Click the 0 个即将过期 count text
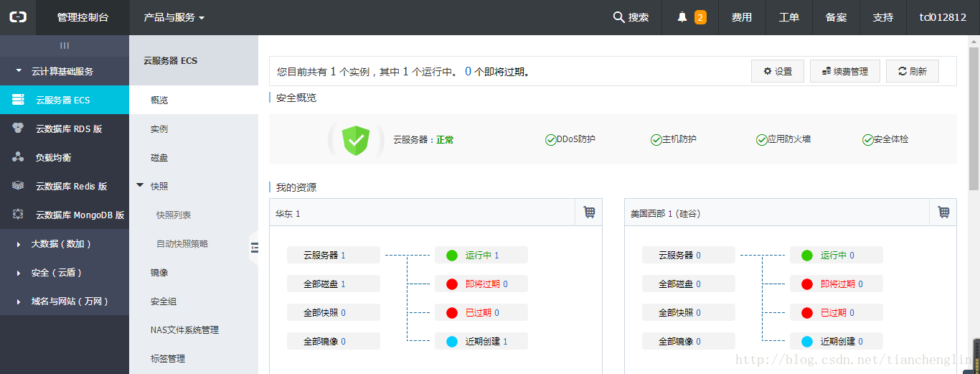Image resolution: width=980 pixels, height=374 pixels. (x=497, y=72)
